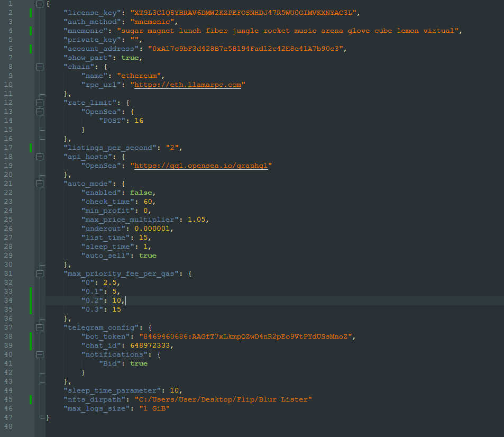Fold the "notifications" block
This screenshot has height=437, width=504.
click(x=40, y=354)
